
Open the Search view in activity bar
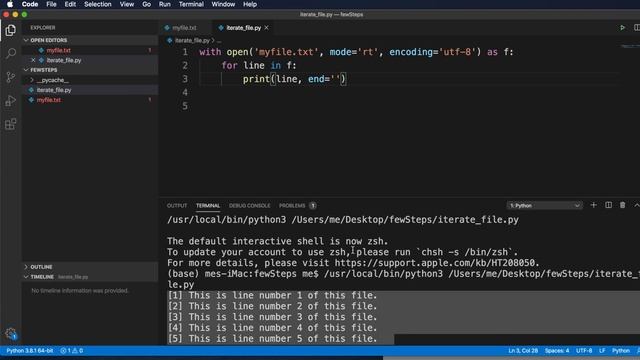(x=11, y=53)
